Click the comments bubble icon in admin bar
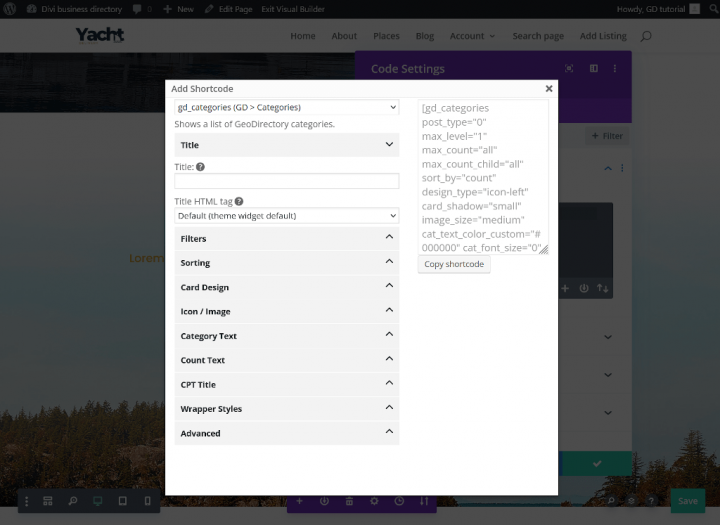Viewport: 720px width, 525px height. tap(137, 8)
